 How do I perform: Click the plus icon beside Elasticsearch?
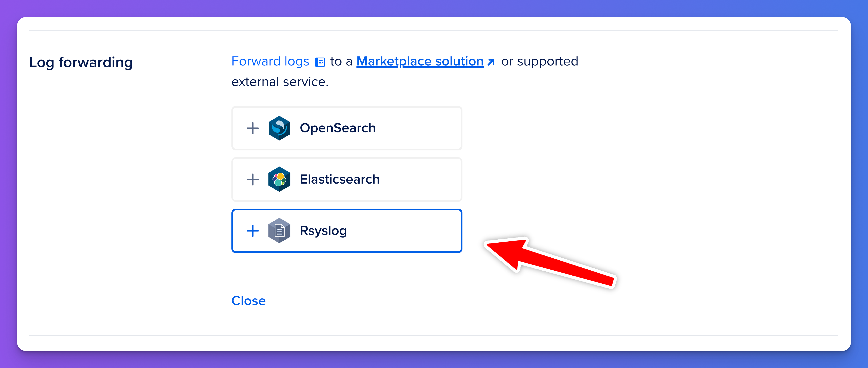(253, 179)
